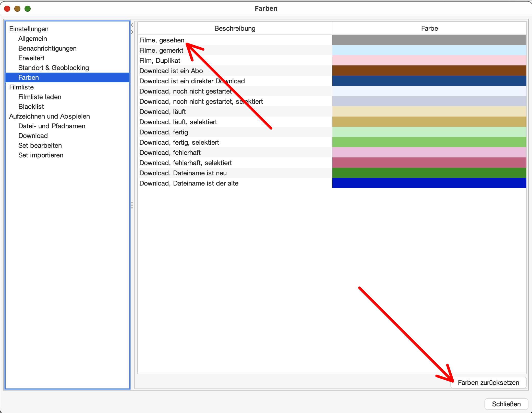This screenshot has width=532, height=413.
Task: Pick the brown color of Download ist ein Abo
Action: [x=429, y=71]
